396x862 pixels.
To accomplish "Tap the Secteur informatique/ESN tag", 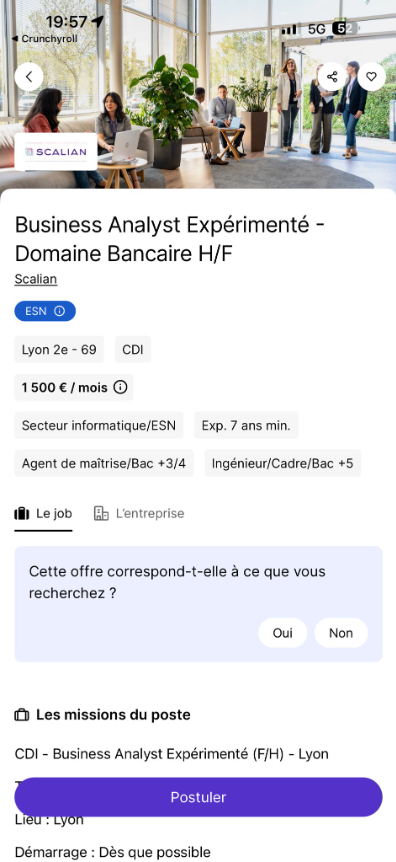I will (x=99, y=426).
